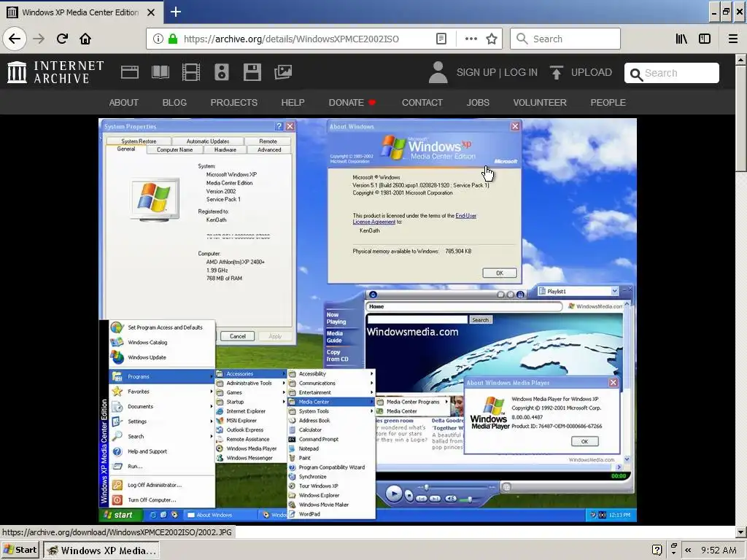Expand hidden tray icons with the chevron

click(688, 550)
